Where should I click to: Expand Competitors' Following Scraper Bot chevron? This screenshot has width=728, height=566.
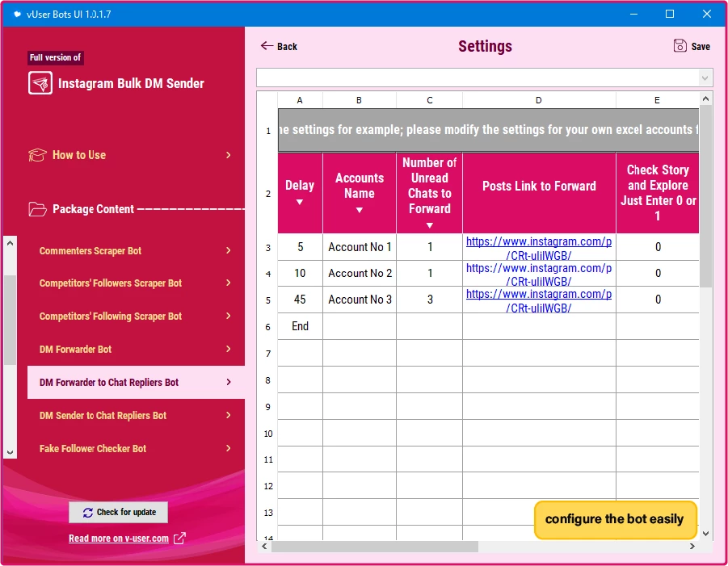[x=228, y=316]
